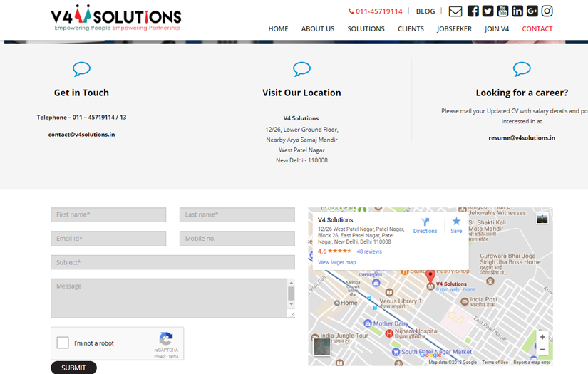Screen dimensions: 588x374
Task: Open street photo thumbnail on map
Action: pyautogui.click(x=542, y=219)
